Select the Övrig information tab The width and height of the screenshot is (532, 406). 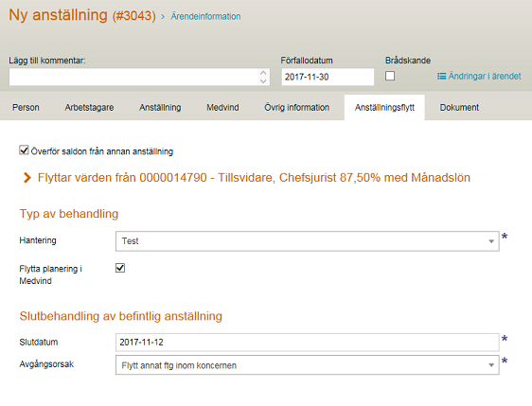tap(296, 108)
